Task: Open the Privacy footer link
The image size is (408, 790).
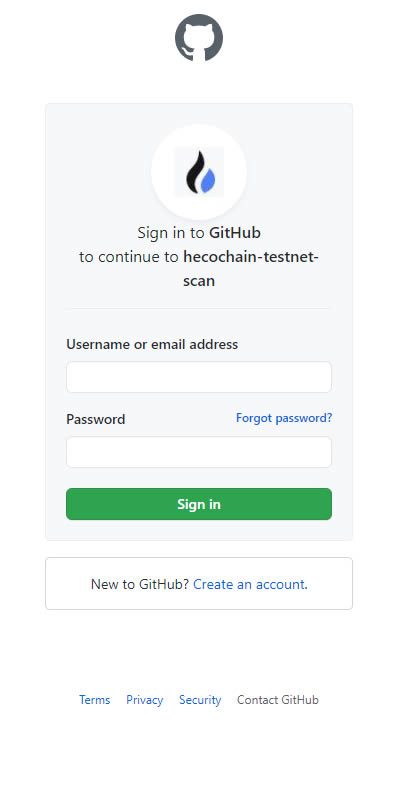Action: point(145,700)
